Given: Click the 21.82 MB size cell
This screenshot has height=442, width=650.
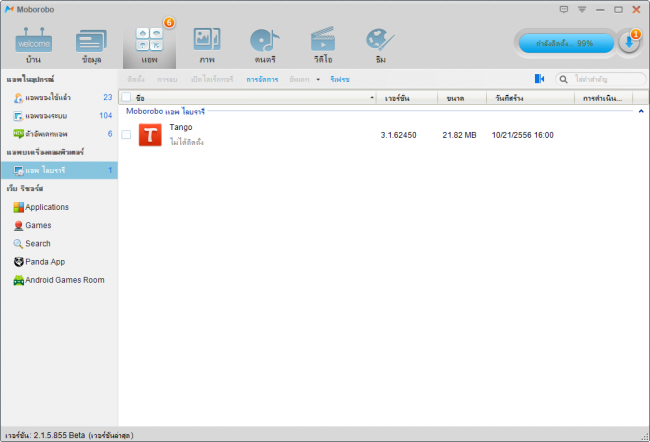Looking at the screenshot, I should click(x=459, y=135).
